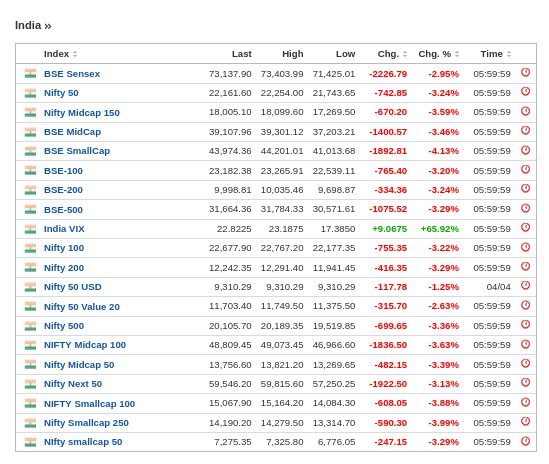Click the High column header
Screen dimensions: 549x464
[293, 54]
